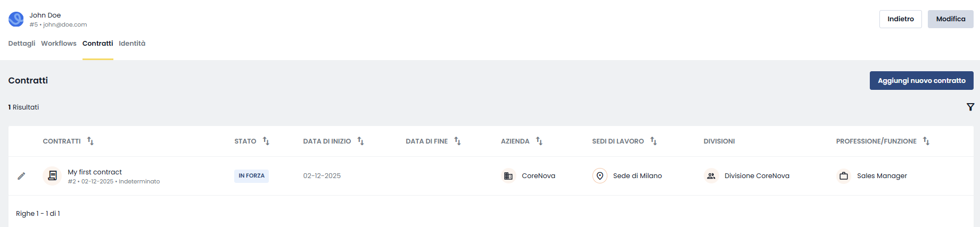Image resolution: width=980 pixels, height=227 pixels.
Task: Click the contract document icon beside My first contract
Action: 52,175
